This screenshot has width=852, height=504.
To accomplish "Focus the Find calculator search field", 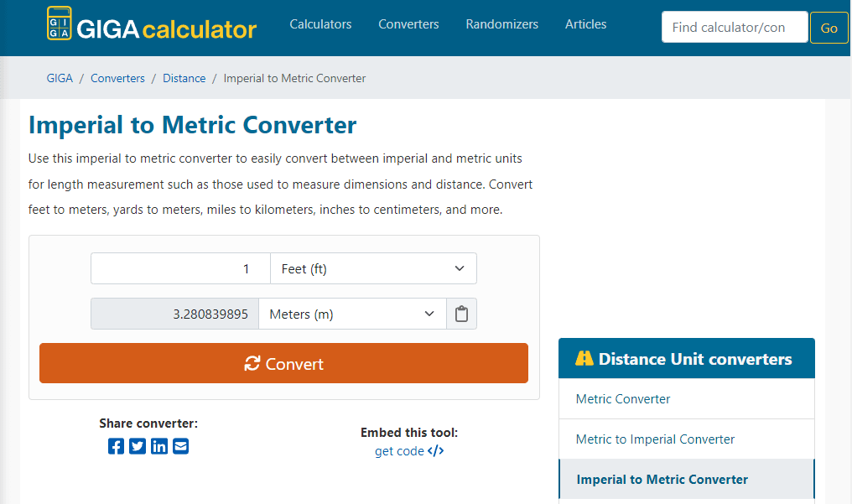I will tap(734, 28).
